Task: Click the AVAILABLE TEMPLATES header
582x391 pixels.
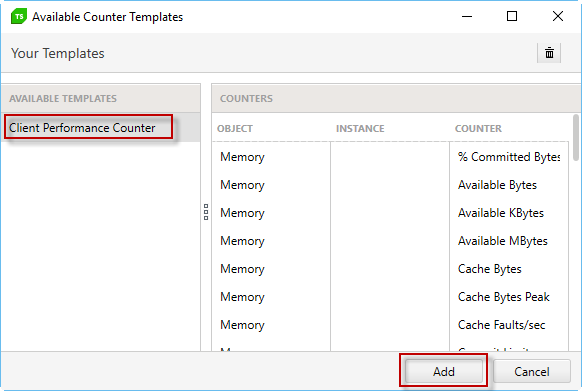Action: click(x=63, y=98)
